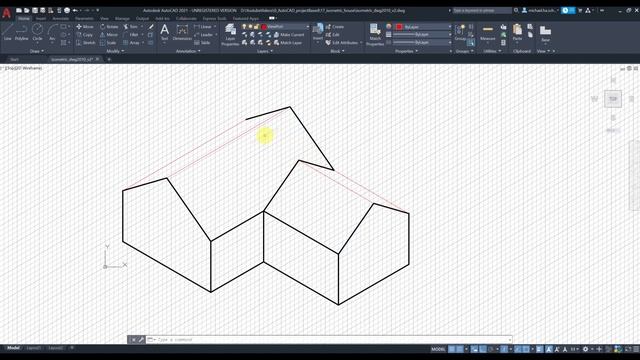The image size is (640, 360).
Task: Click Edit Attributes button
Action: click(342, 42)
